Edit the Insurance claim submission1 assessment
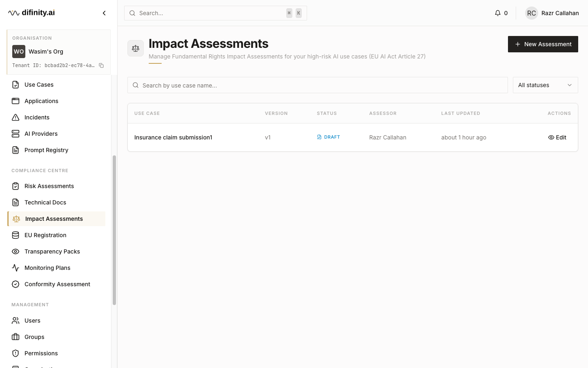The width and height of the screenshot is (588, 368). [x=557, y=137]
